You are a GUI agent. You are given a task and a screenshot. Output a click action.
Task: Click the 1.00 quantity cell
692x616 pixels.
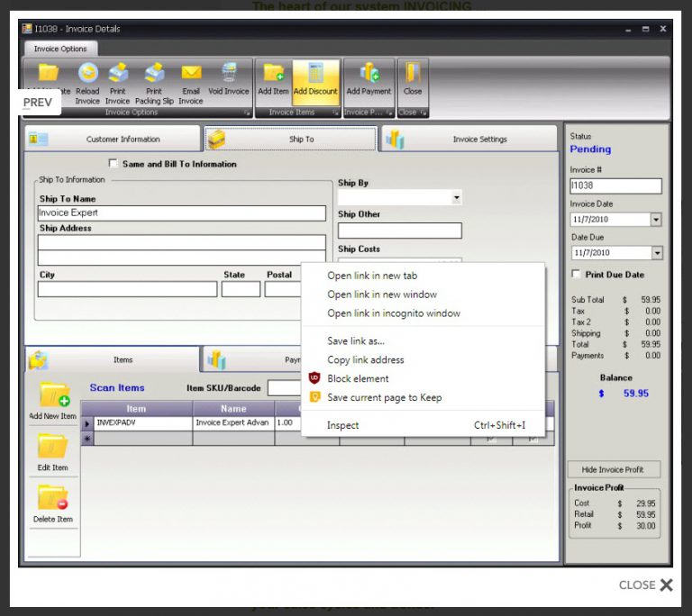point(288,423)
